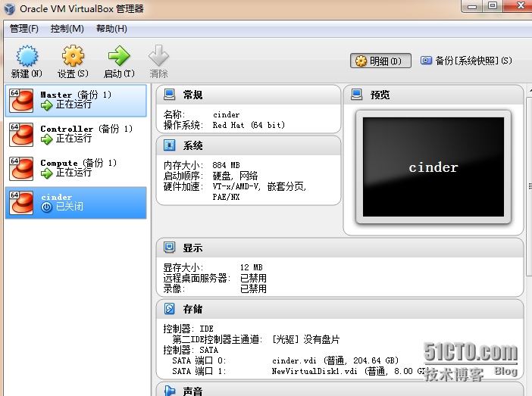
Task: Open the 存储 section header link
Action: click(x=192, y=309)
